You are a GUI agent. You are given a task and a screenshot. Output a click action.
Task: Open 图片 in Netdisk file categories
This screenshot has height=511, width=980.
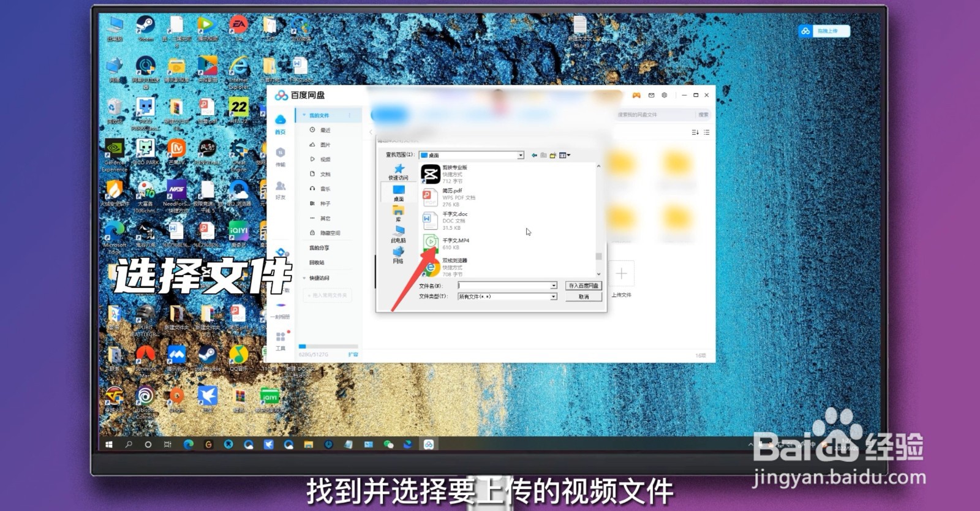(x=320, y=145)
